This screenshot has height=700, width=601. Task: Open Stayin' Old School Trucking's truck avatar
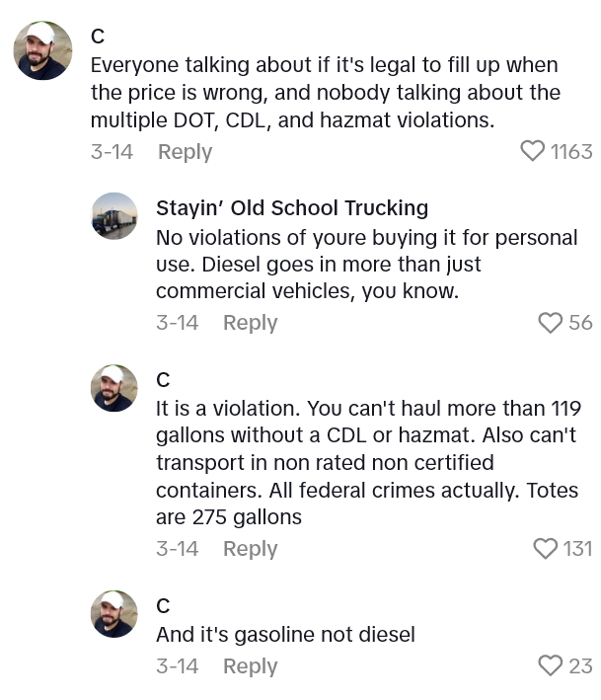coord(114,215)
